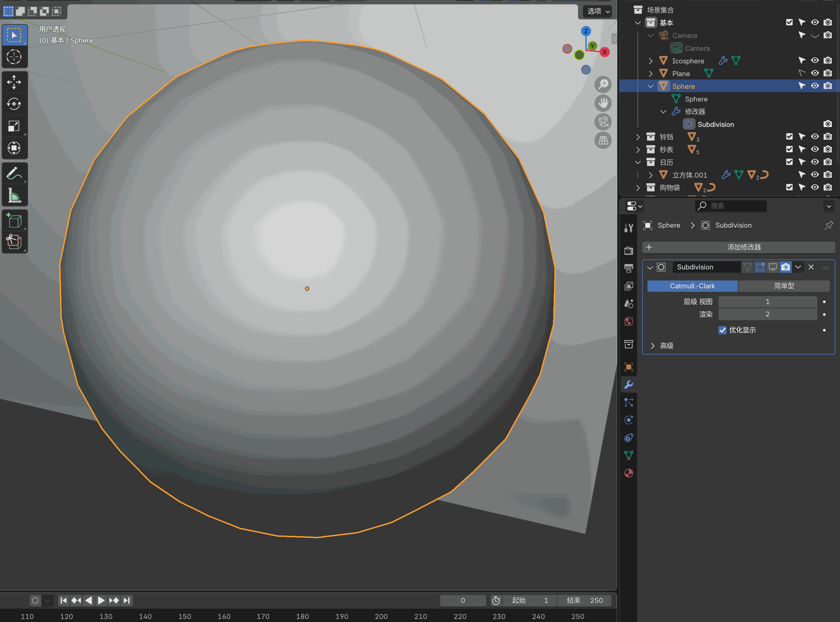Select the Catmull-Clark option
The height and width of the screenshot is (622, 840).
(692, 286)
